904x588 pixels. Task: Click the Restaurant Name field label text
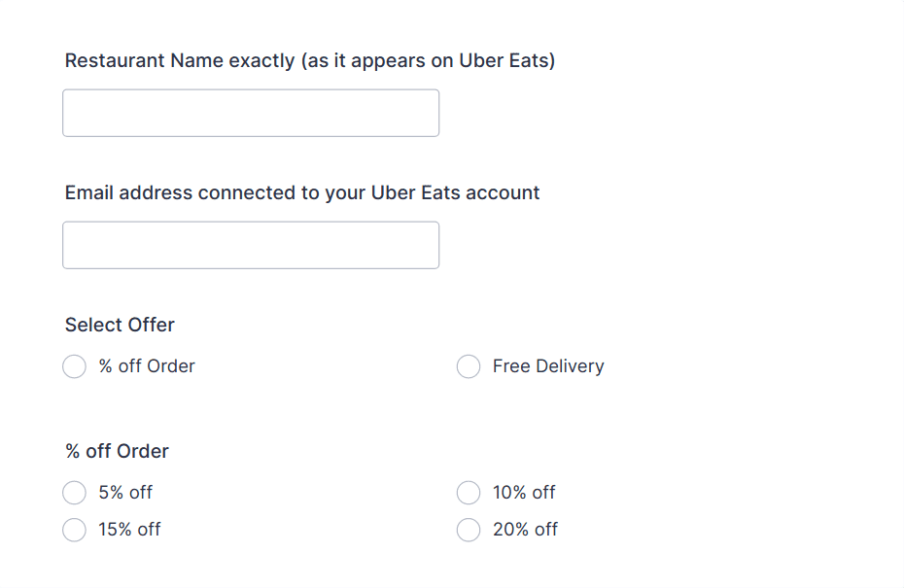click(x=309, y=60)
